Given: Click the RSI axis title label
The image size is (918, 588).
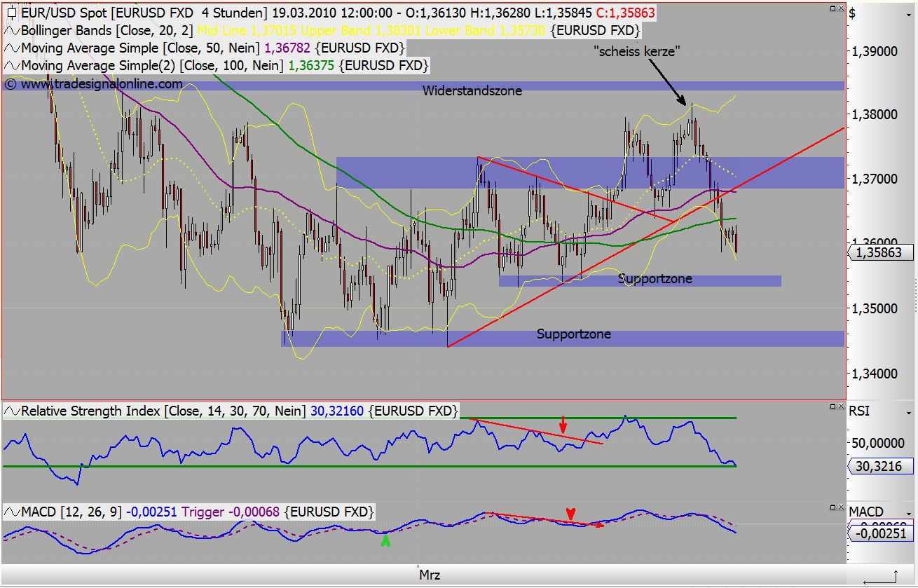Looking at the screenshot, I should tap(859, 411).
